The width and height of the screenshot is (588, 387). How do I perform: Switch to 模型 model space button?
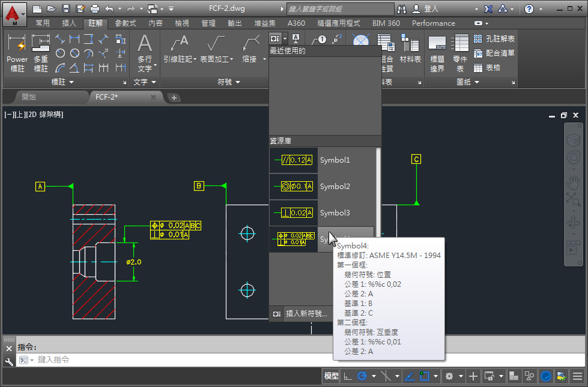pos(331,376)
